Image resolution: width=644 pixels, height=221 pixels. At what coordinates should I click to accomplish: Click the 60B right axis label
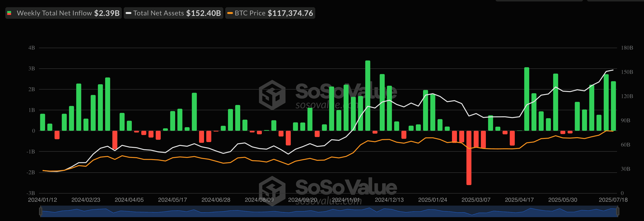click(625, 145)
